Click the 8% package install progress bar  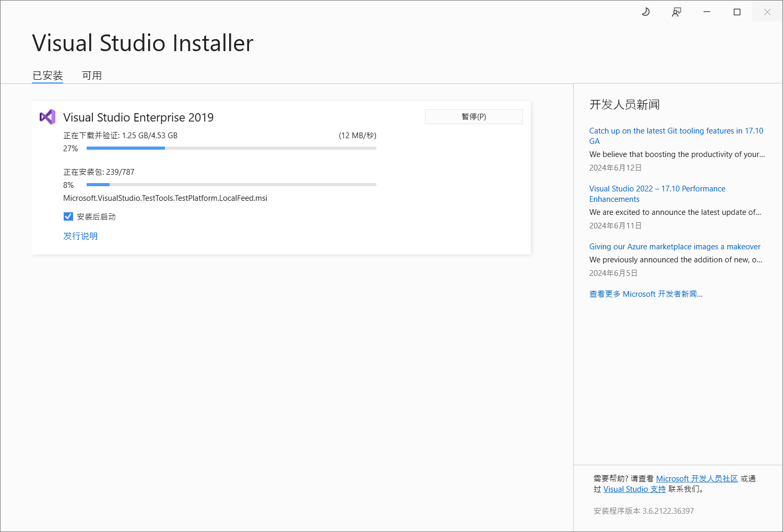pyautogui.click(x=231, y=185)
